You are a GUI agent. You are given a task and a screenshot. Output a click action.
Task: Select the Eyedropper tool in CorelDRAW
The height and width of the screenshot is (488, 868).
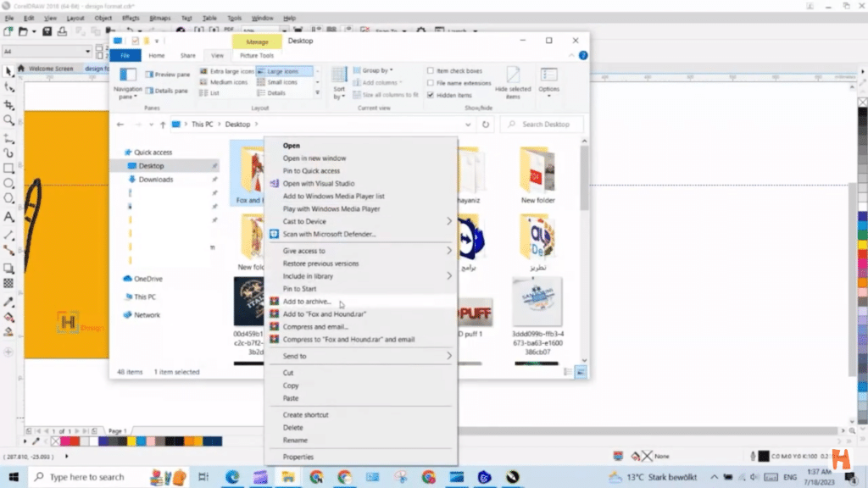[x=8, y=302]
